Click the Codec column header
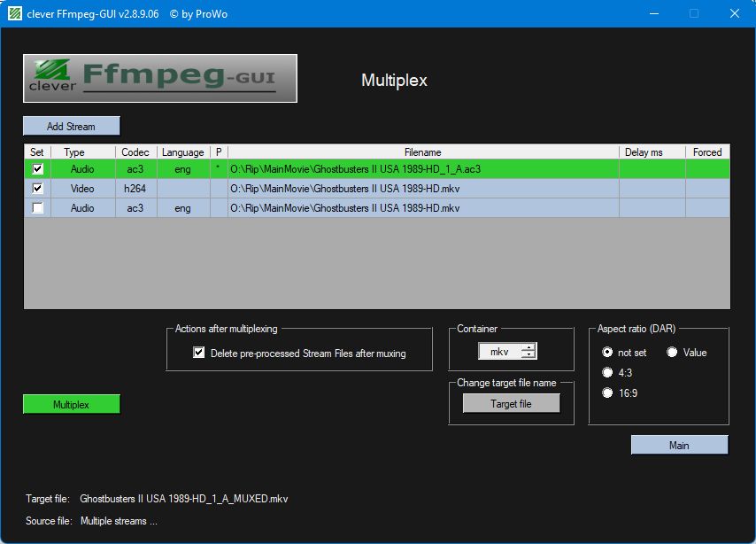 pyautogui.click(x=135, y=152)
